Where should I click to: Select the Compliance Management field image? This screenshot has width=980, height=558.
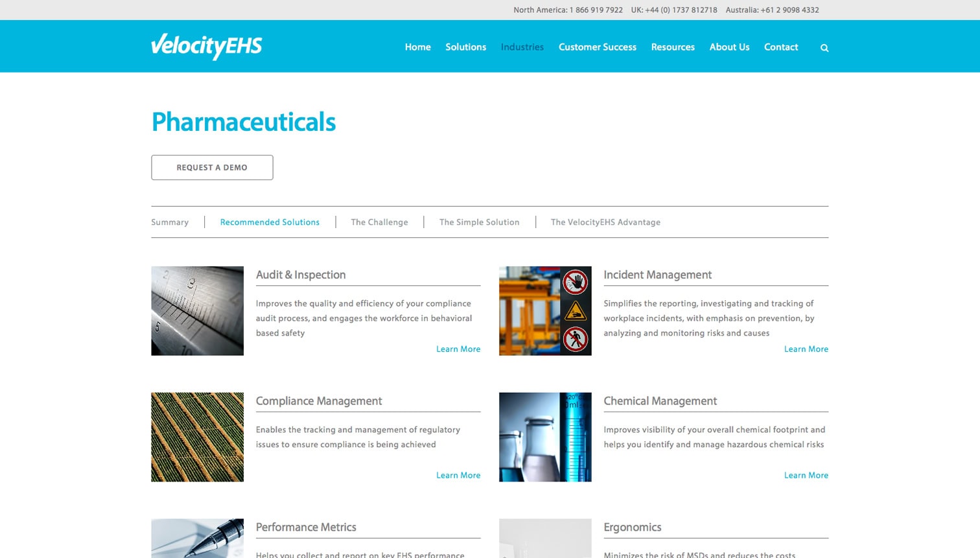197,437
